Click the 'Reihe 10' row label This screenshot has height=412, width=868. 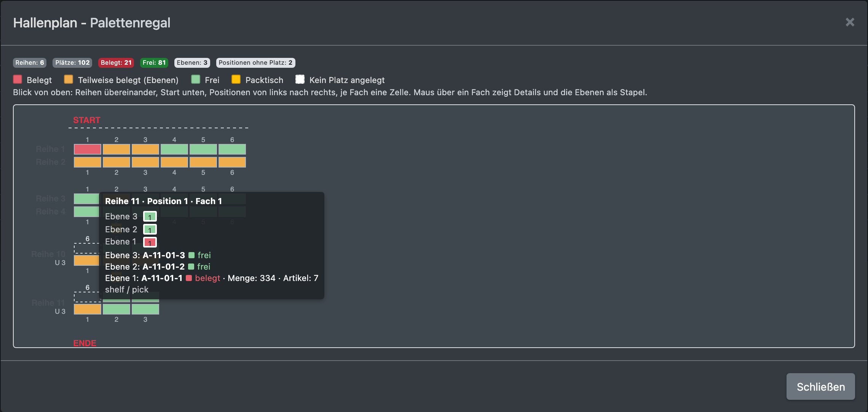tap(48, 254)
